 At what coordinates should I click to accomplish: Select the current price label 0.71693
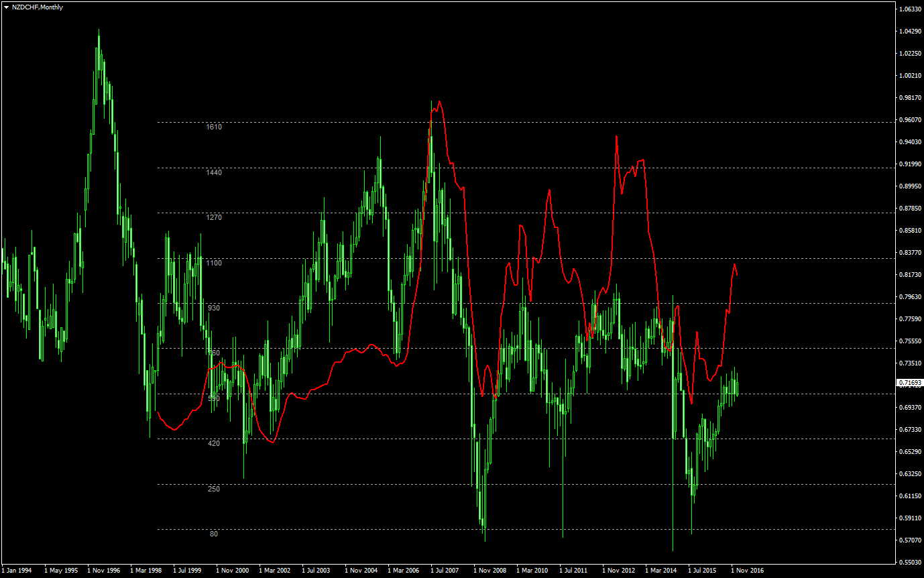(909, 382)
